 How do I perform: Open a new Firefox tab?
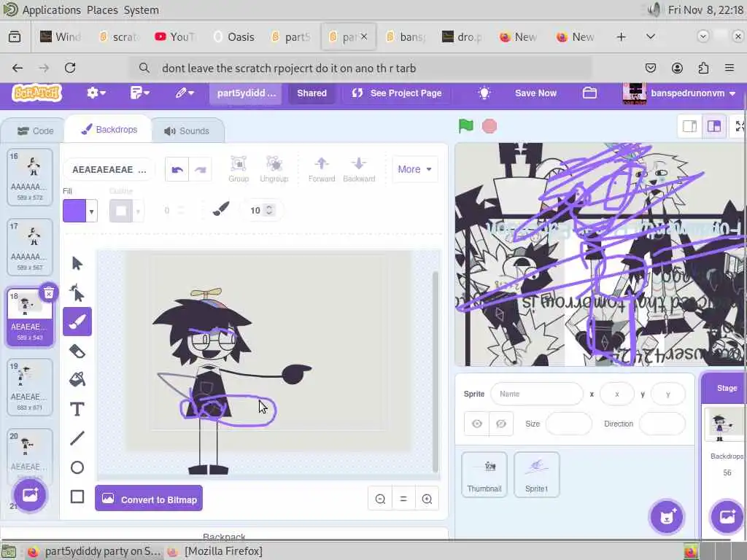coord(622,36)
